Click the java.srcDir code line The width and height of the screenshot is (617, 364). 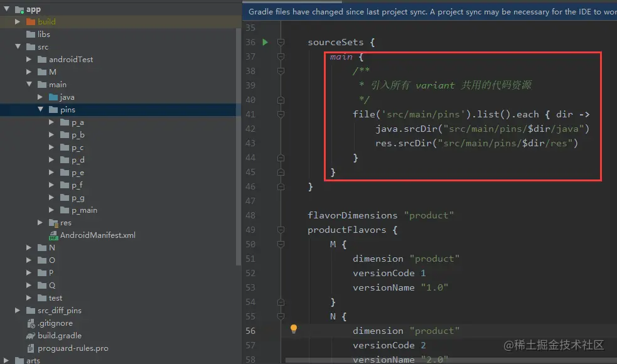483,129
